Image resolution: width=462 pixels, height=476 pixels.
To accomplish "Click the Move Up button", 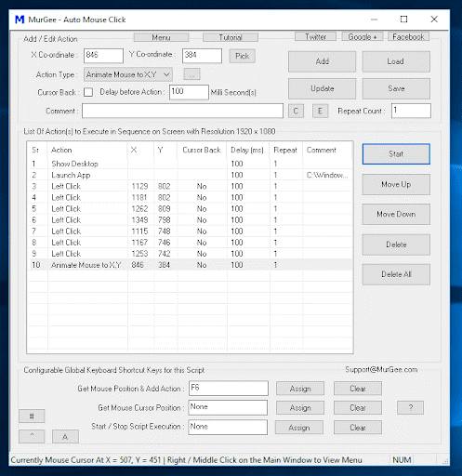I will (x=396, y=184).
